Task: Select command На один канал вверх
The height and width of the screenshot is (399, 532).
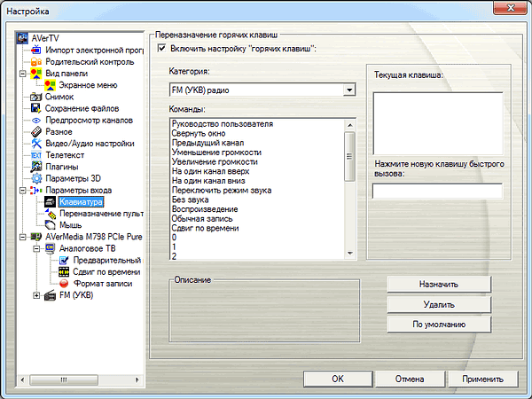Action: pos(257,171)
